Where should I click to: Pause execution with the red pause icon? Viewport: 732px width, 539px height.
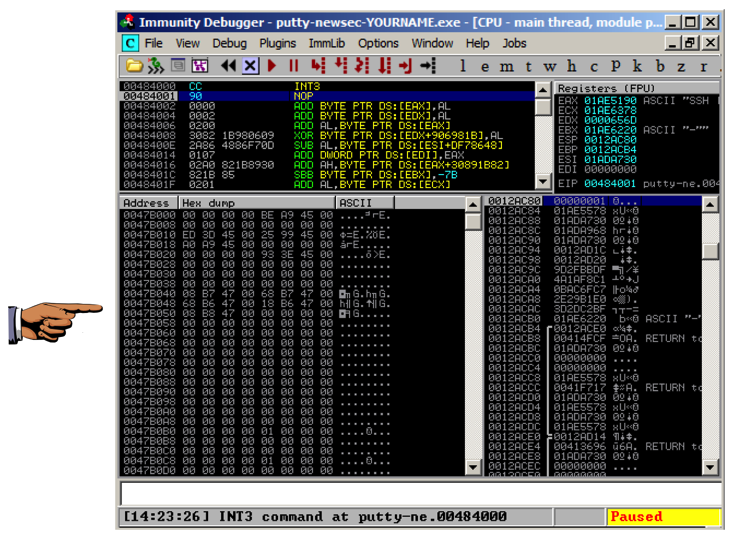click(293, 66)
